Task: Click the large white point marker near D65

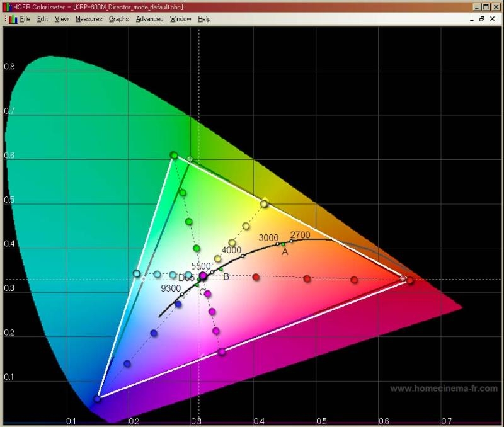Action: 203,276
